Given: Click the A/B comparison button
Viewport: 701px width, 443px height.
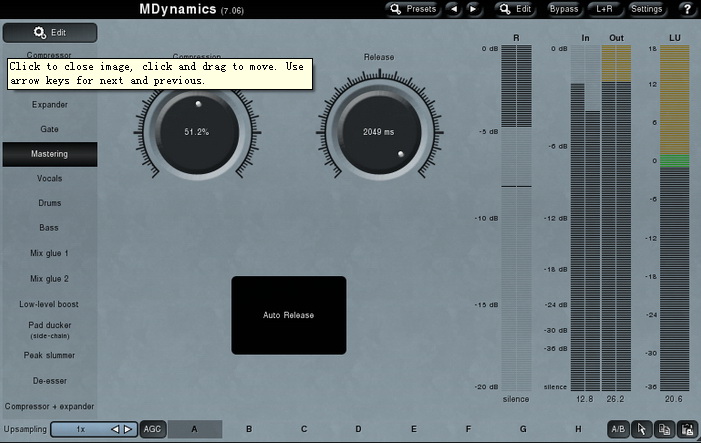Looking at the screenshot, I should [x=618, y=429].
